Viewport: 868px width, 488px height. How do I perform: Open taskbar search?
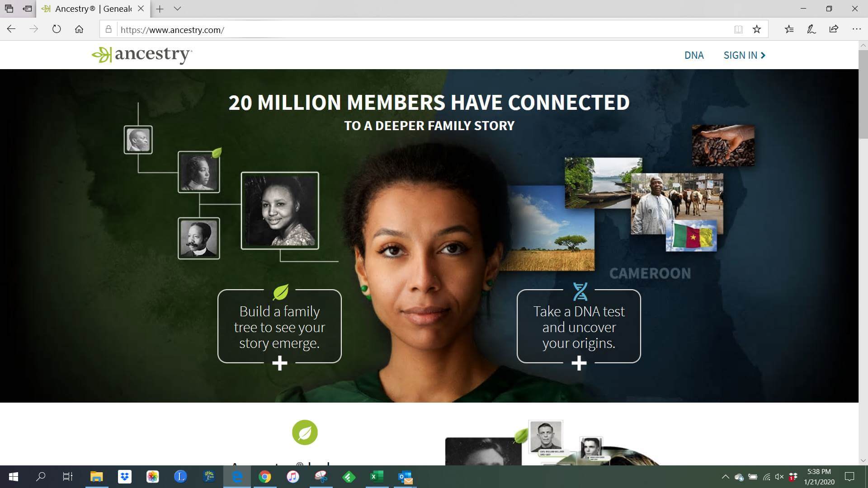pyautogui.click(x=41, y=477)
